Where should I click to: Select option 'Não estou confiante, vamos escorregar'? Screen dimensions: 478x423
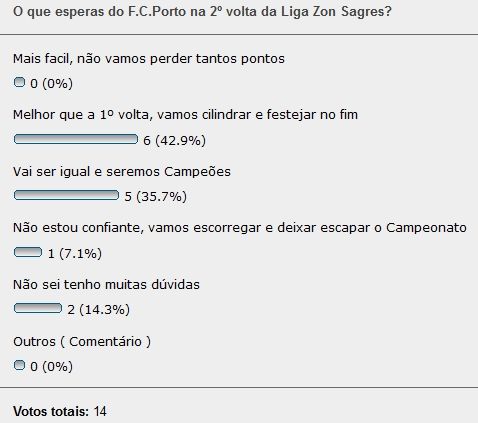point(240,228)
